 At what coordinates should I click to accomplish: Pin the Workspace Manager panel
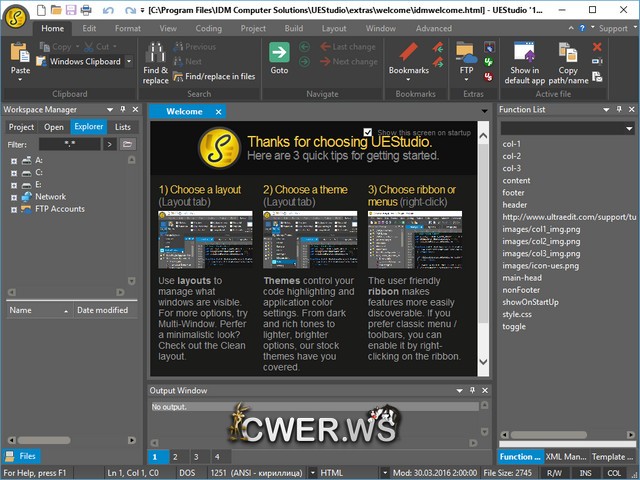click(x=123, y=109)
